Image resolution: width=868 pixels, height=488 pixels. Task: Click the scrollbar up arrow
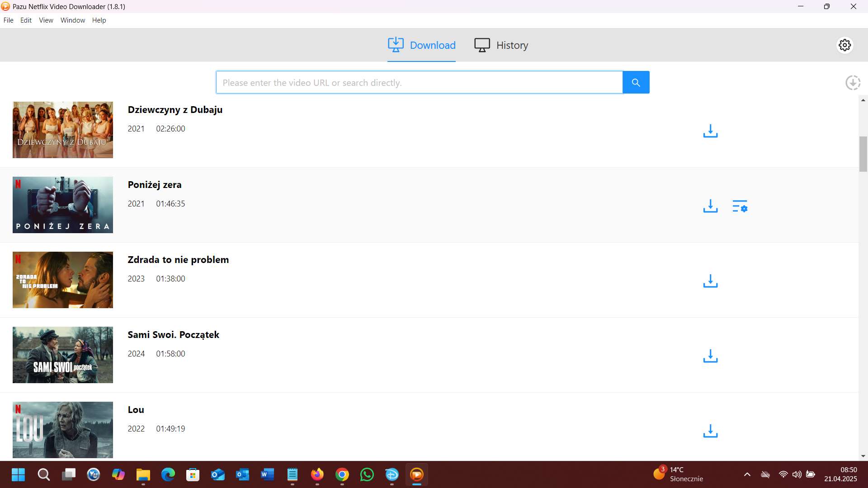pyautogui.click(x=863, y=100)
